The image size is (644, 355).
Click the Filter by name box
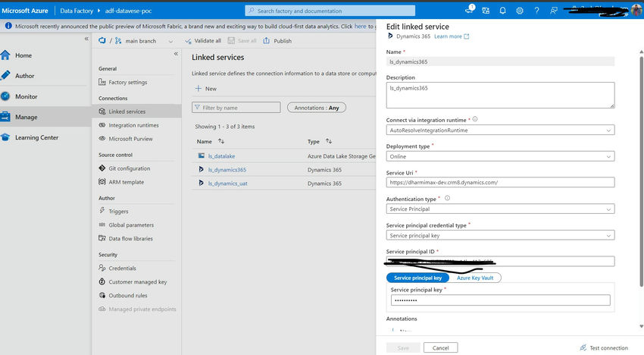[x=238, y=108]
